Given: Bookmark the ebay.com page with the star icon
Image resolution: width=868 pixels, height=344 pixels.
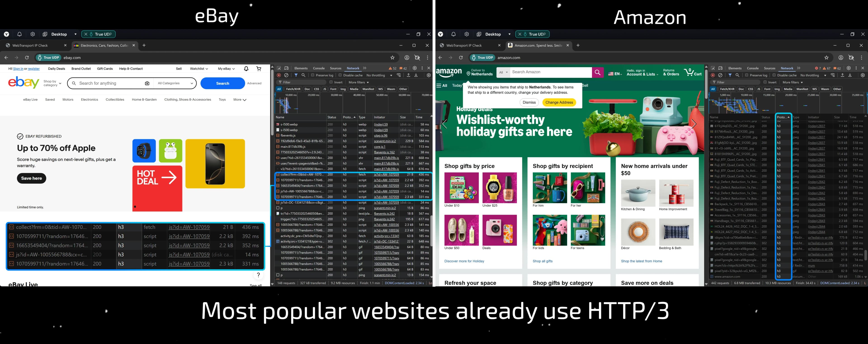Looking at the screenshot, I should (392, 58).
